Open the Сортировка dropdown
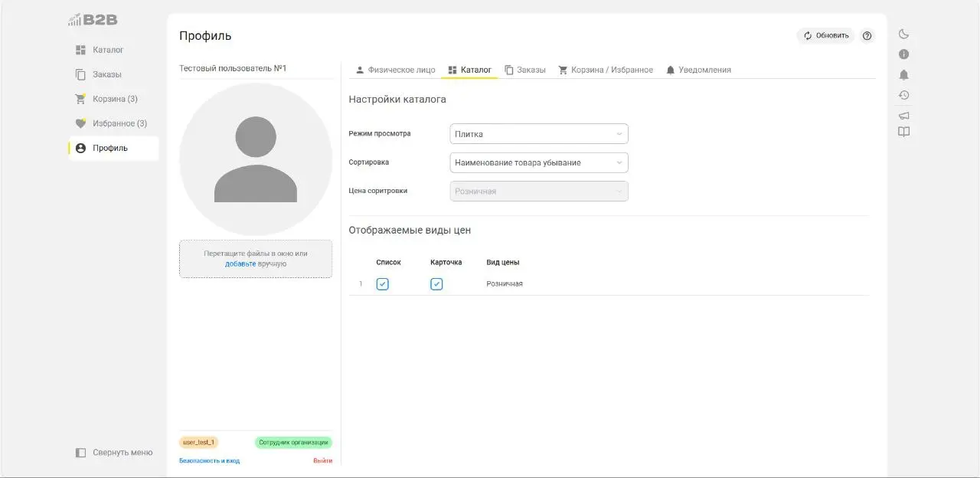The height and width of the screenshot is (478, 980). [538, 162]
